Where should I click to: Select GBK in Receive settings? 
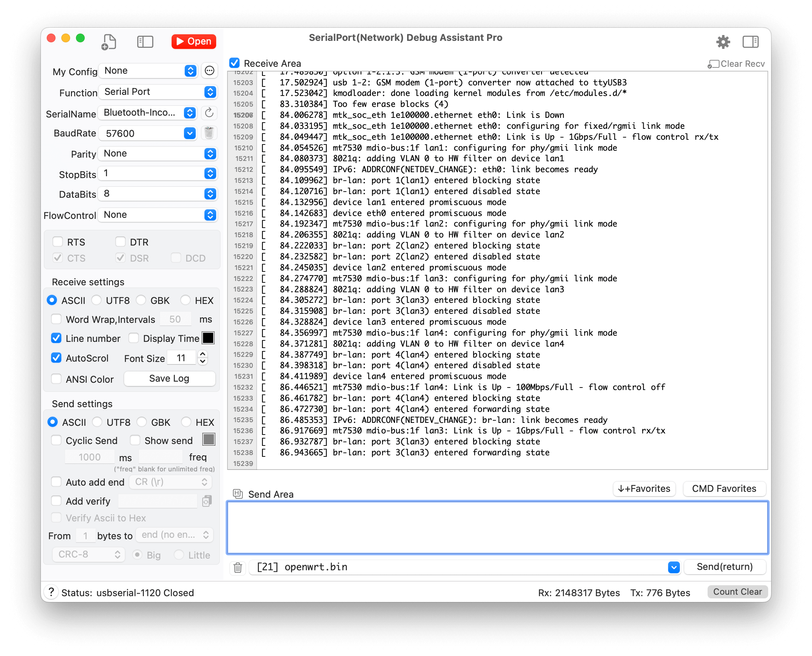point(141,300)
